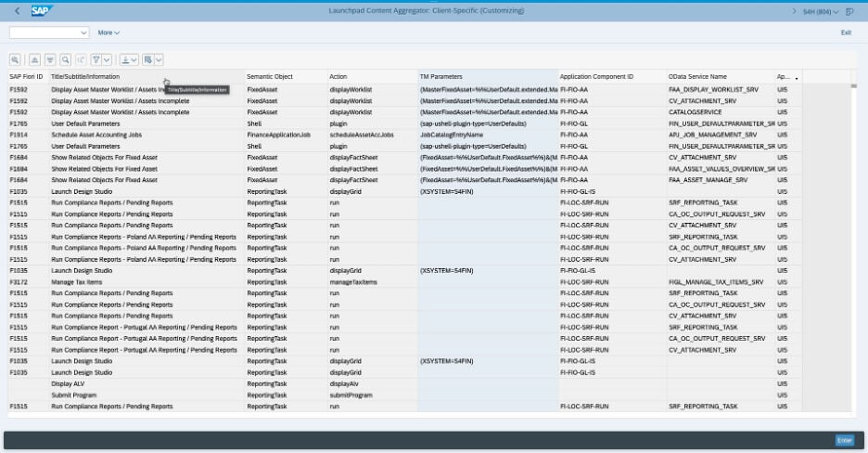Open the Details magnifier toolbar icon
Image resolution: width=868 pixels, height=453 pixels.
tap(15, 59)
